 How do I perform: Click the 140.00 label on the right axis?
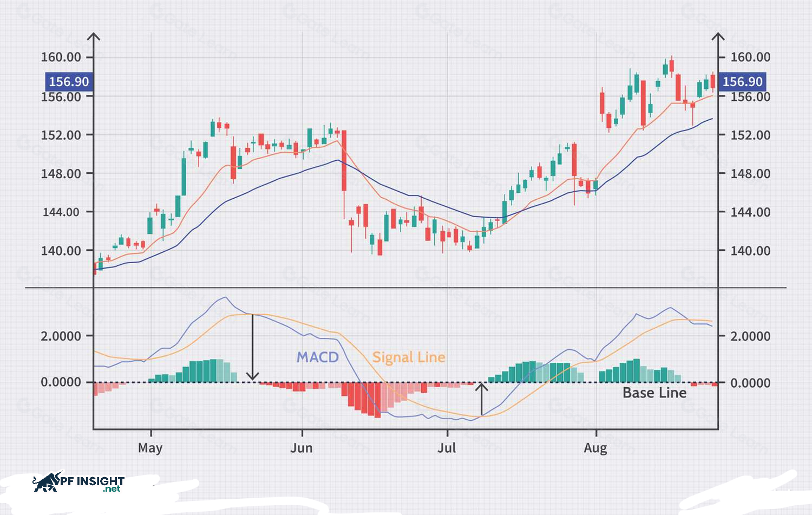750,251
